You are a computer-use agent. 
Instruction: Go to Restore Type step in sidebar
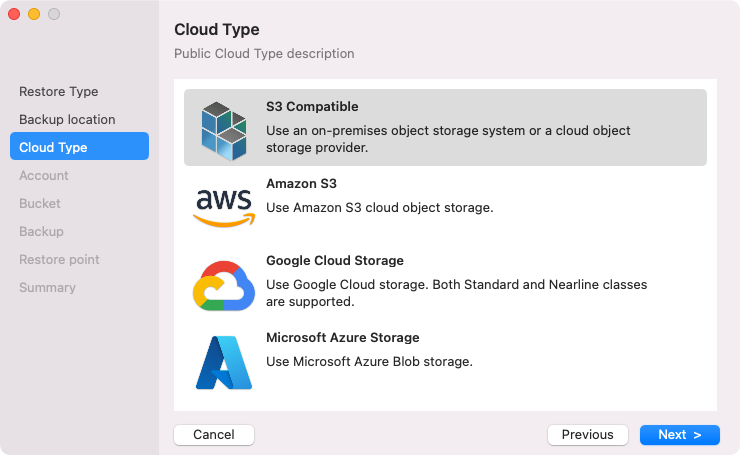pyautogui.click(x=59, y=92)
